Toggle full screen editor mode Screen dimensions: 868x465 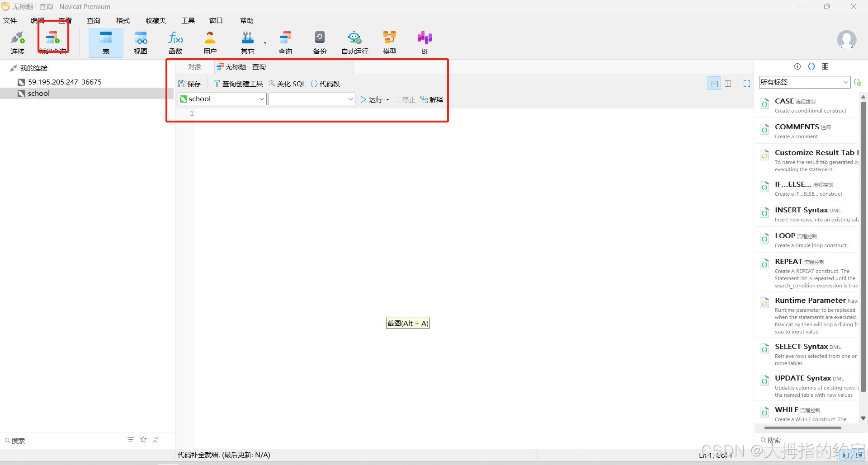pyautogui.click(x=747, y=84)
